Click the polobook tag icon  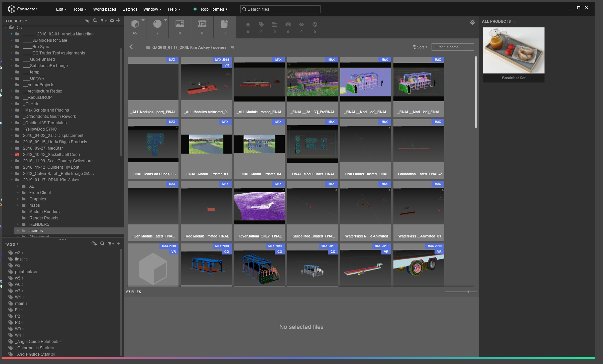tap(11, 272)
